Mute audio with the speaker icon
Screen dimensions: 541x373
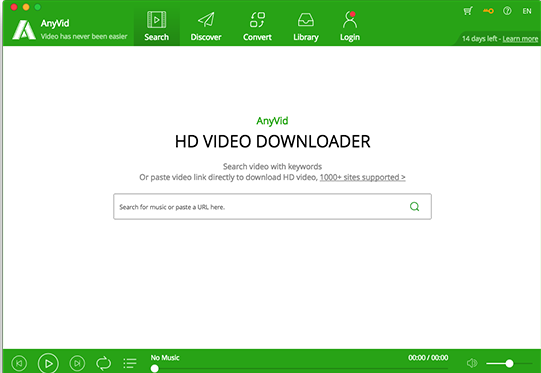[x=472, y=363]
